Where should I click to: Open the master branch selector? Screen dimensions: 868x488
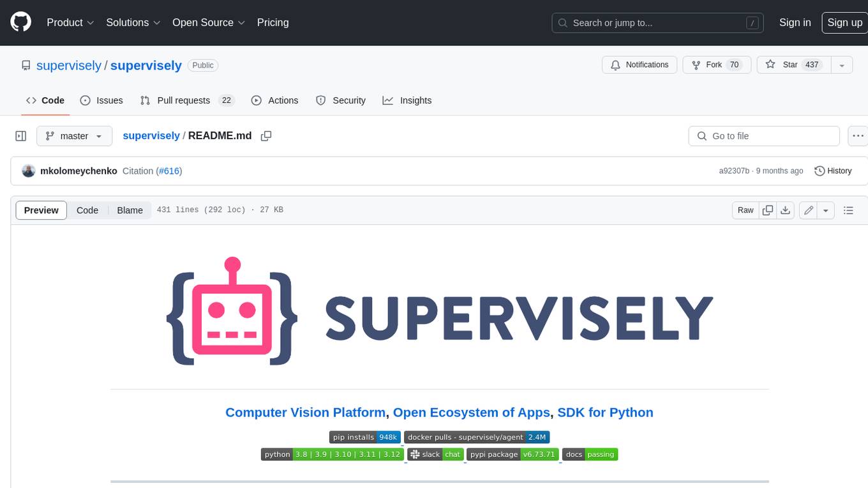pos(74,136)
